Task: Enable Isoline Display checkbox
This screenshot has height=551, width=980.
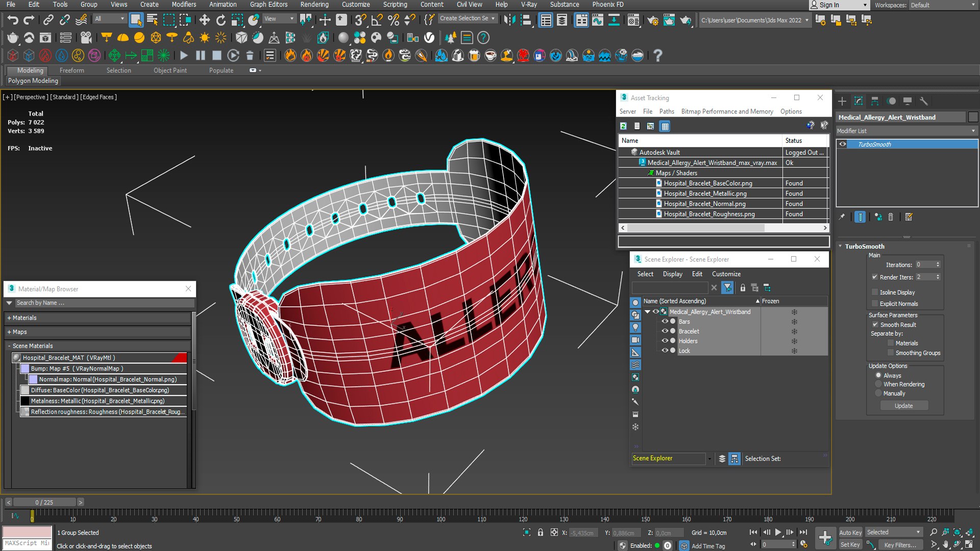Action: (875, 292)
